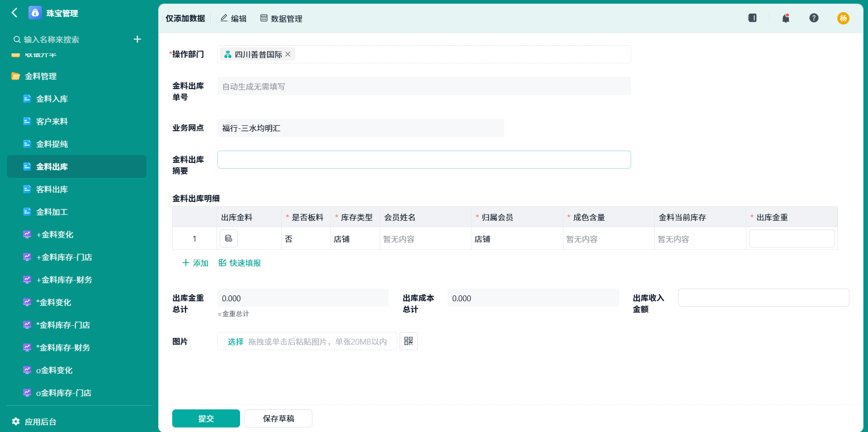Open 客料出库 form in sidebar
868x432 pixels.
[77, 189]
